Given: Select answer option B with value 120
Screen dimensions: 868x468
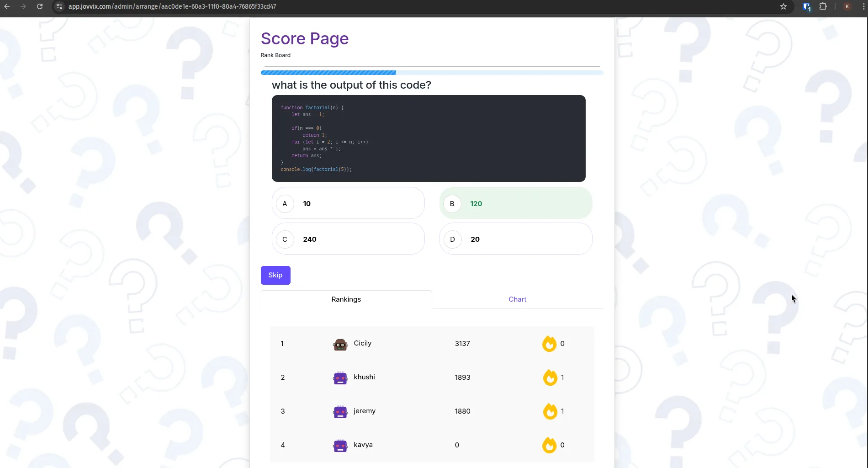Looking at the screenshot, I should pos(516,203).
